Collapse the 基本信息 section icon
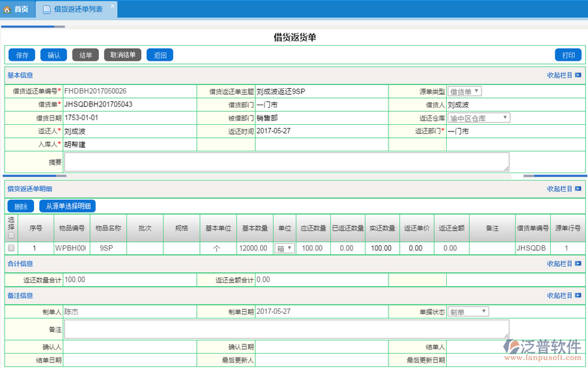588x368 pixels. pyautogui.click(x=578, y=75)
